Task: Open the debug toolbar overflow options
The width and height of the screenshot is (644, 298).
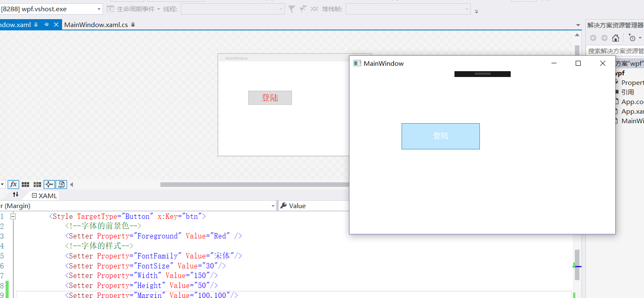Action: click(477, 11)
